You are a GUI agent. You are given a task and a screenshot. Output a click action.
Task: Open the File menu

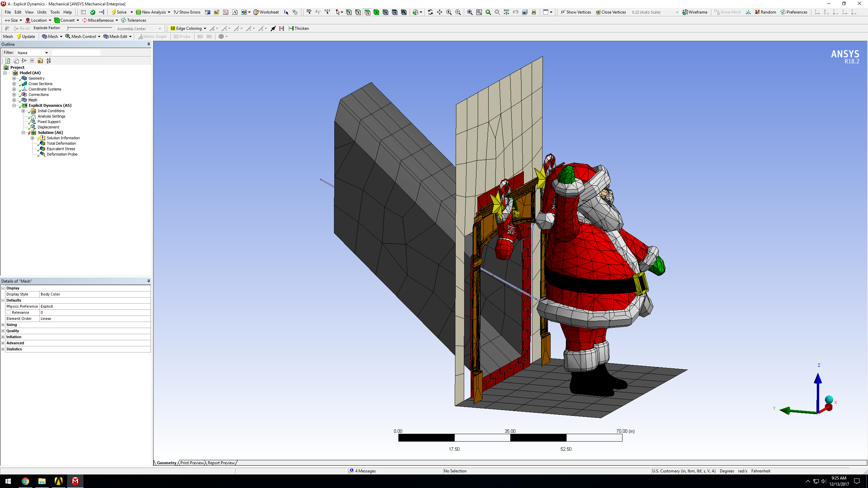click(x=8, y=12)
